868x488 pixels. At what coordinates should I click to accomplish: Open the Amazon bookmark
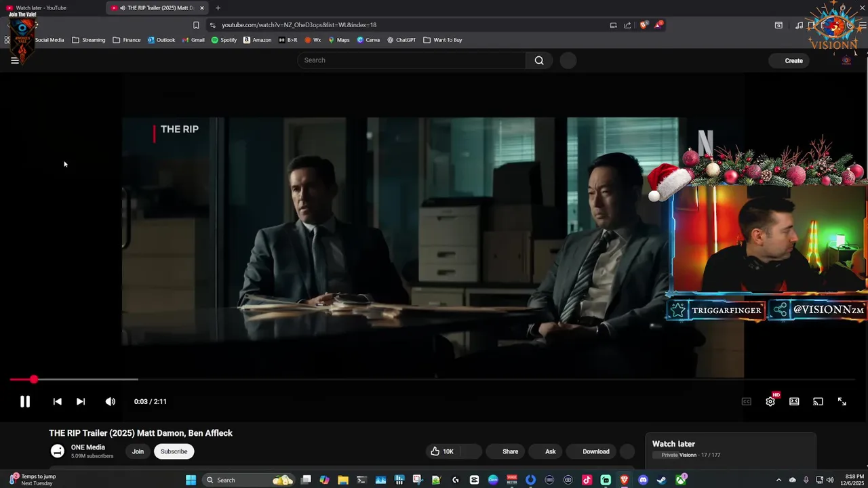[x=258, y=40]
